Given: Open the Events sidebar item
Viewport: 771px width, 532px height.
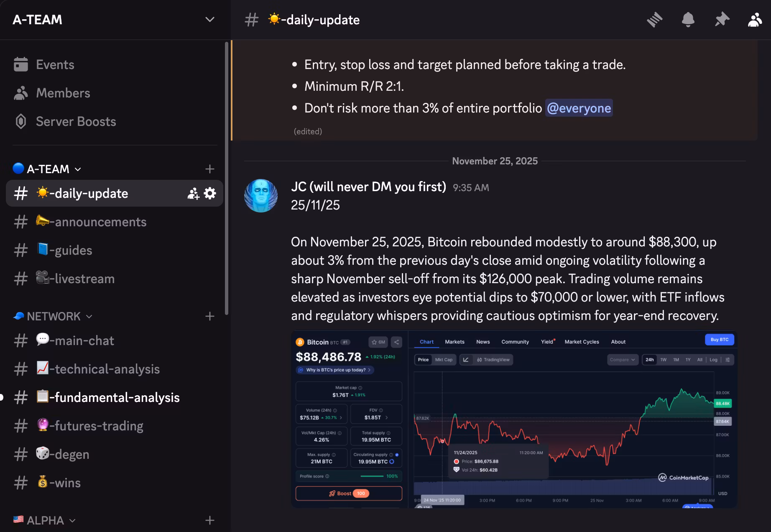Looking at the screenshot, I should pos(55,65).
